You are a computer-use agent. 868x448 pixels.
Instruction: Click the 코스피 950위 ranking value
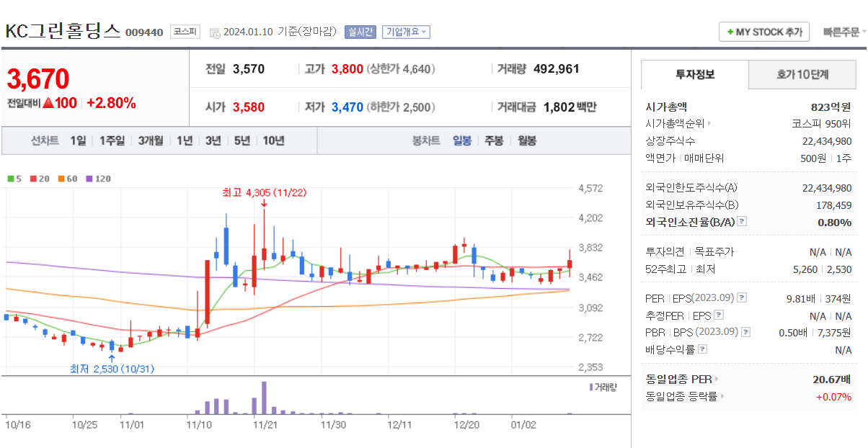pos(822,123)
